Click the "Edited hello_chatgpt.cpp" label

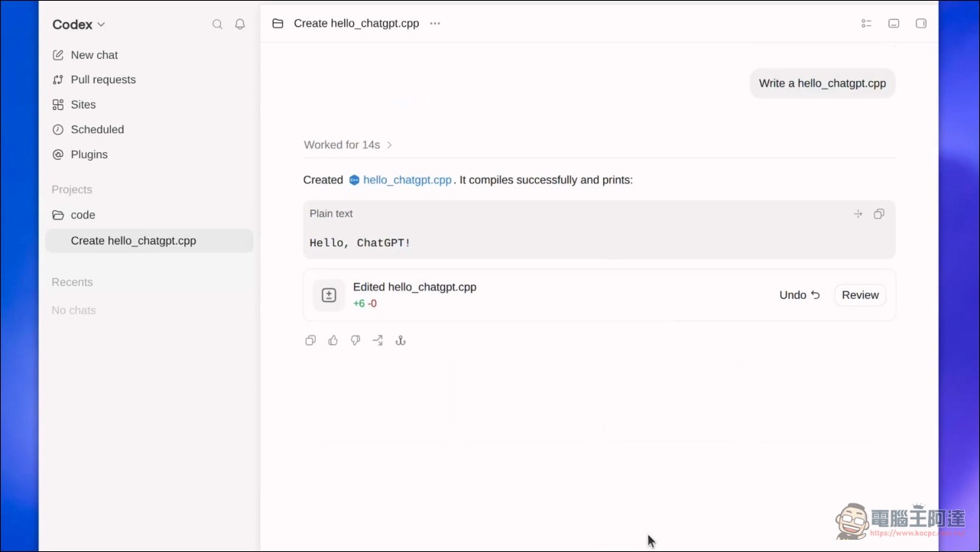(x=414, y=287)
